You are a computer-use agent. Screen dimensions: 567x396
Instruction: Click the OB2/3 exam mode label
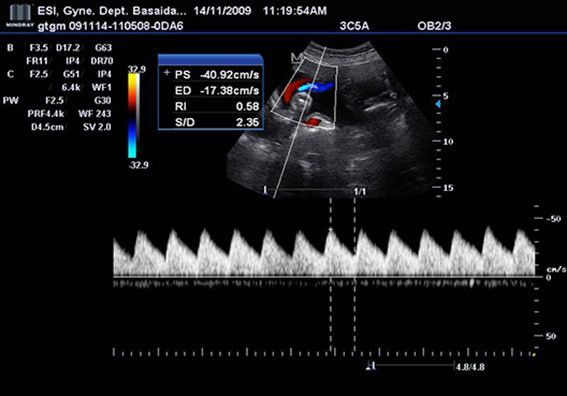point(434,26)
